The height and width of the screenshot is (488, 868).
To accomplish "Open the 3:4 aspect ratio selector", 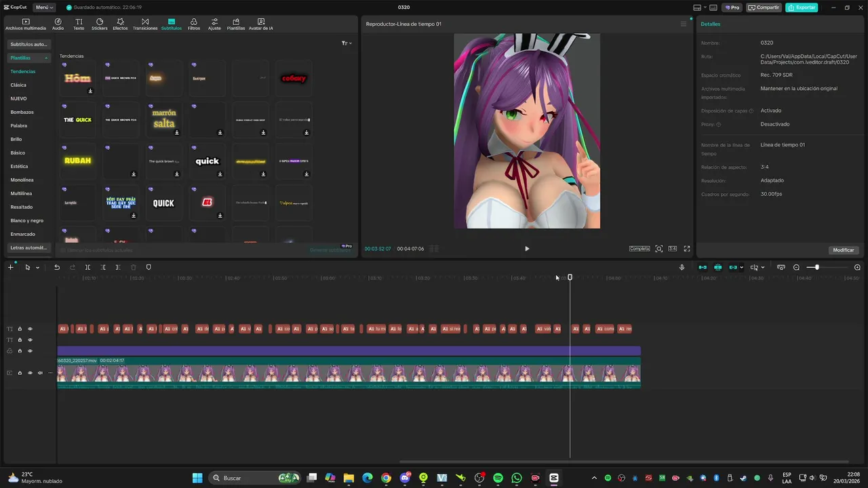I will point(672,249).
